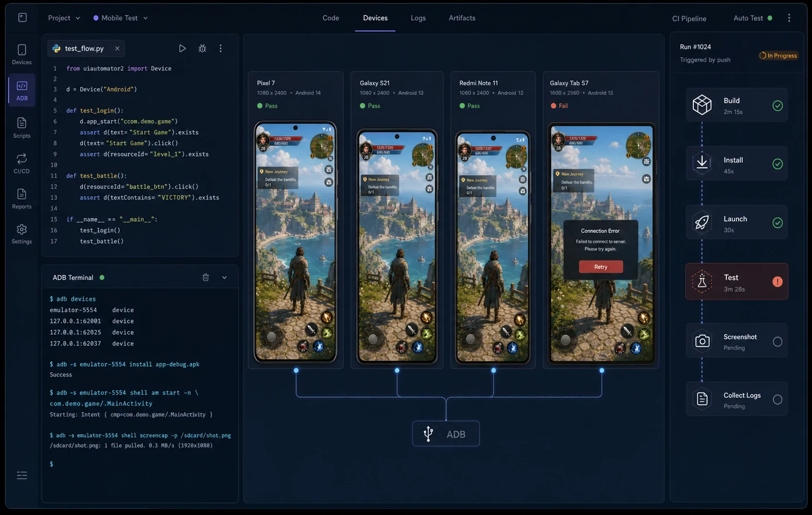Image resolution: width=812 pixels, height=515 pixels.
Task: Click the Install stage green checkmark
Action: [777, 164]
